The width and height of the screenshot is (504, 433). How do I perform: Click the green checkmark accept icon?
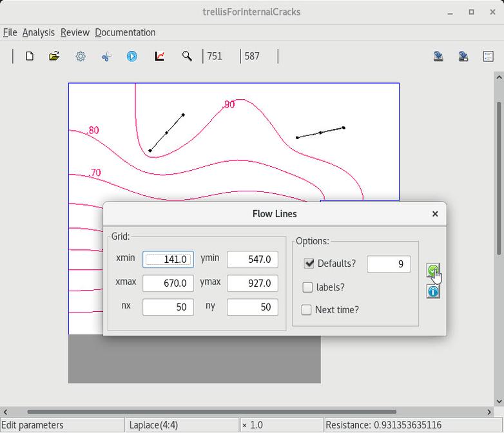[x=433, y=270]
